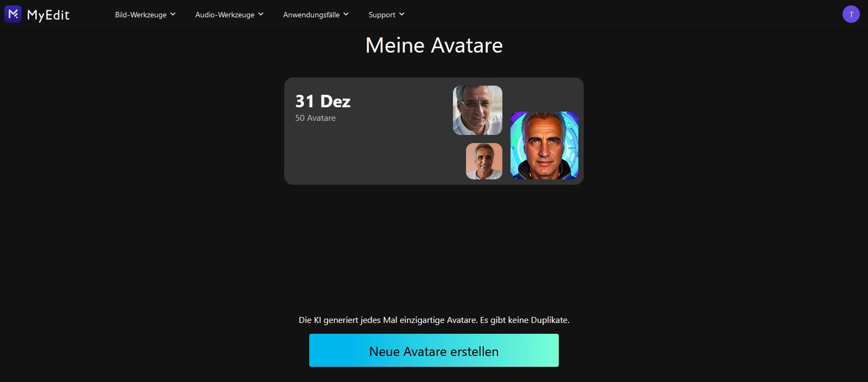Click the 50 Avatare count label
868x382 pixels.
(315, 118)
